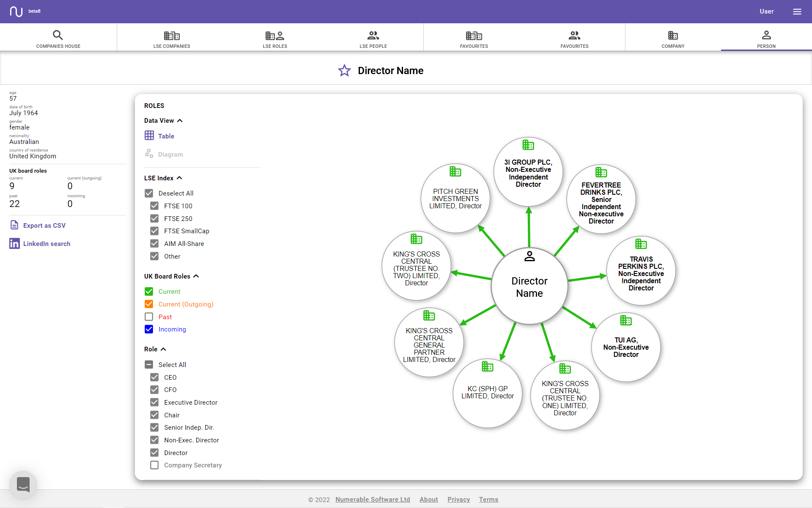Click the Export as CSV document icon

click(x=14, y=225)
